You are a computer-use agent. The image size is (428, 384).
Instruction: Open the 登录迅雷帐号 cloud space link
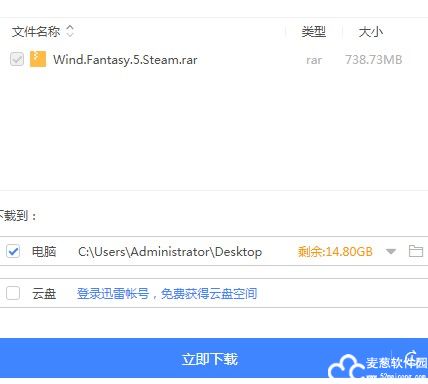(167, 294)
